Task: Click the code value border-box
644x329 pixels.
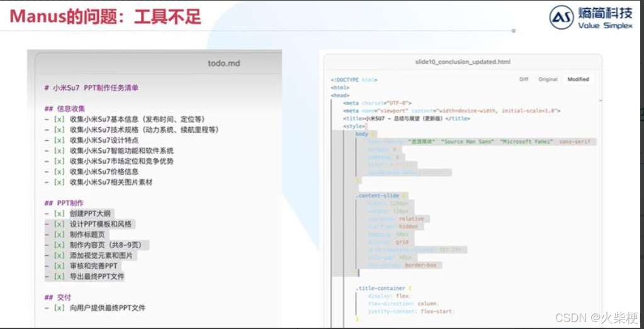Action: point(421,265)
